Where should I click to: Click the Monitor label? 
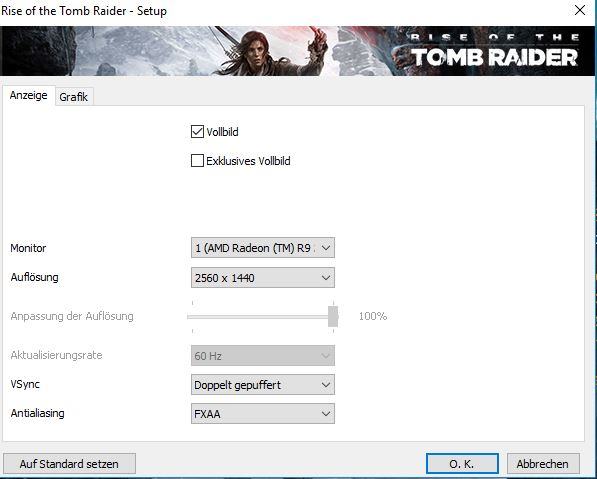(28, 248)
